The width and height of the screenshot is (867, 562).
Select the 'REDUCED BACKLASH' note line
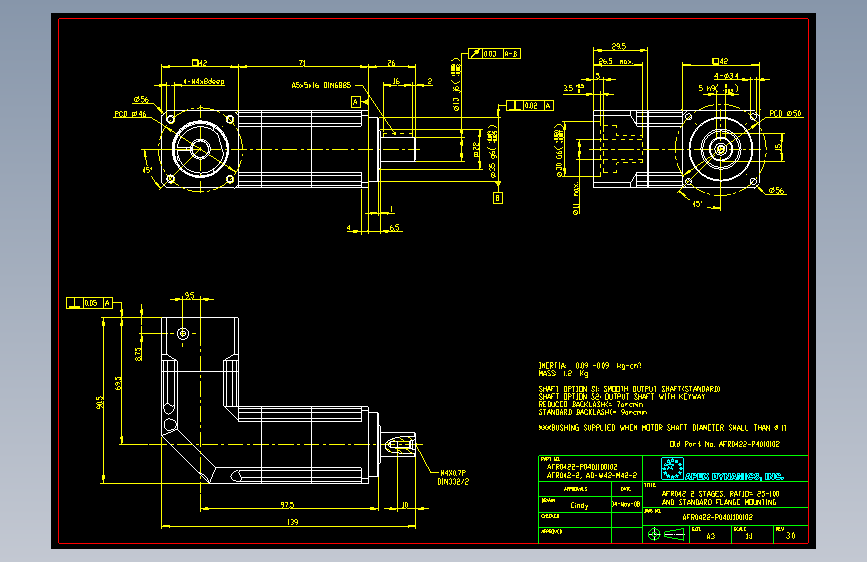pos(591,404)
